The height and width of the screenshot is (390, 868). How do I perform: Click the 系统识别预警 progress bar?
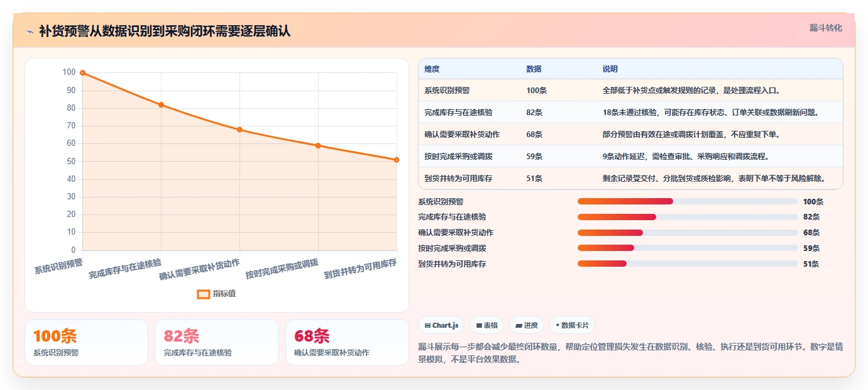point(688,201)
